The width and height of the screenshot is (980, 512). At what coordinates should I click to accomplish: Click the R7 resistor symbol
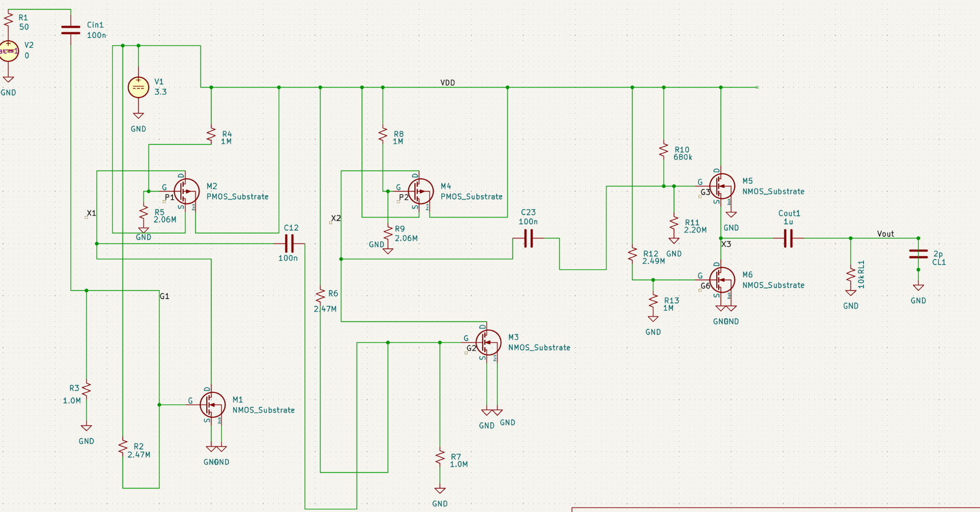440,457
